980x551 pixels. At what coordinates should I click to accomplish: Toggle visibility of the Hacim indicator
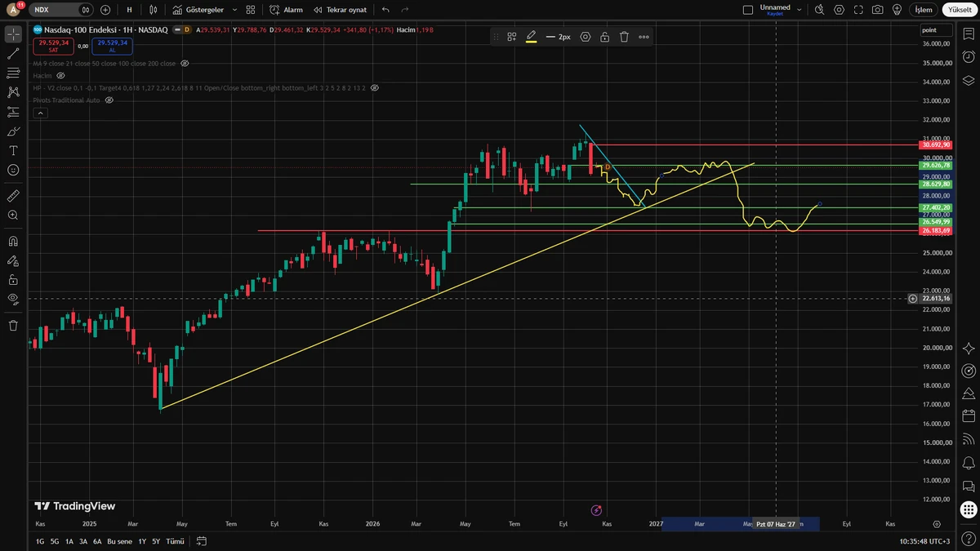point(60,75)
